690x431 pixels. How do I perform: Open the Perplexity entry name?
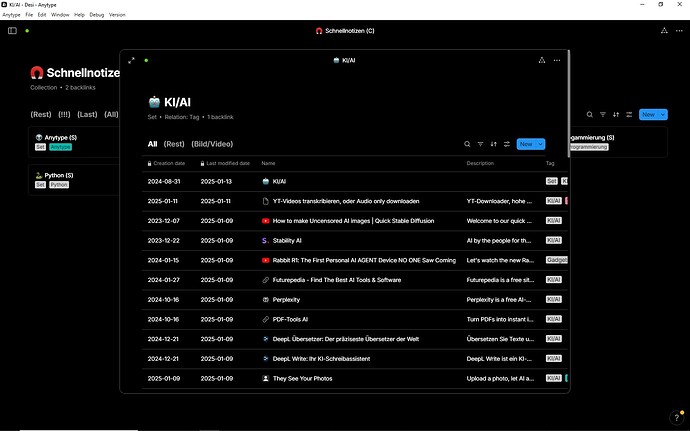click(x=286, y=300)
